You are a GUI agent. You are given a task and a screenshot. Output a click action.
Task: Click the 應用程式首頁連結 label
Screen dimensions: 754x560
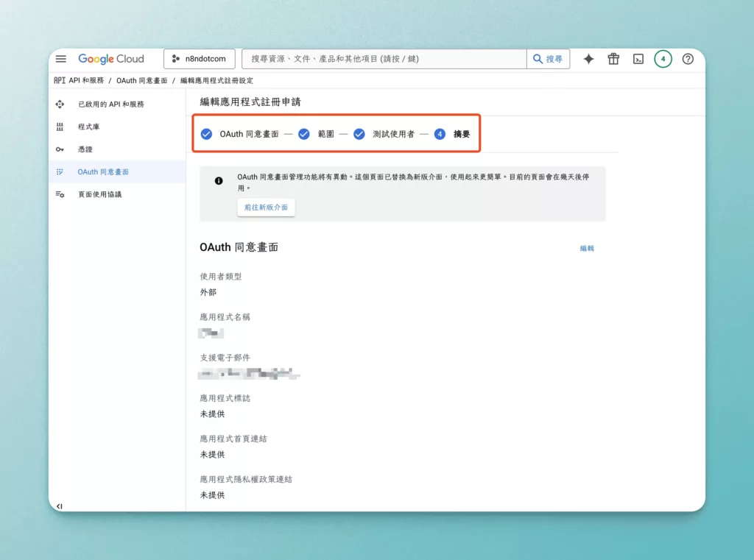click(x=233, y=439)
